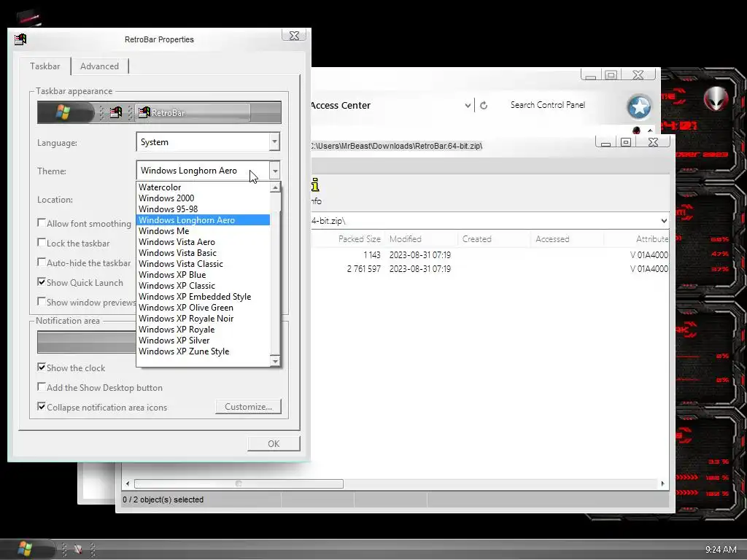Select Windows XP Blue theme

click(x=204, y=275)
